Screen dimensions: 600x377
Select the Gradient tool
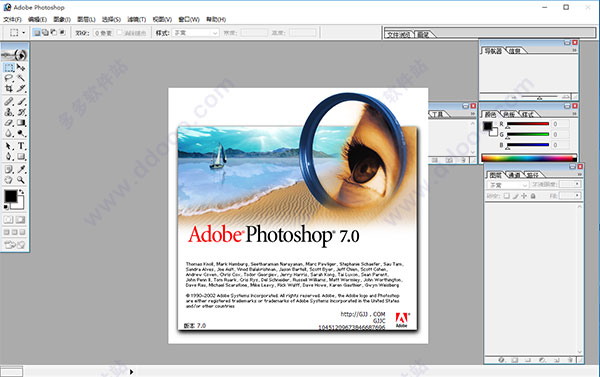click(x=21, y=123)
